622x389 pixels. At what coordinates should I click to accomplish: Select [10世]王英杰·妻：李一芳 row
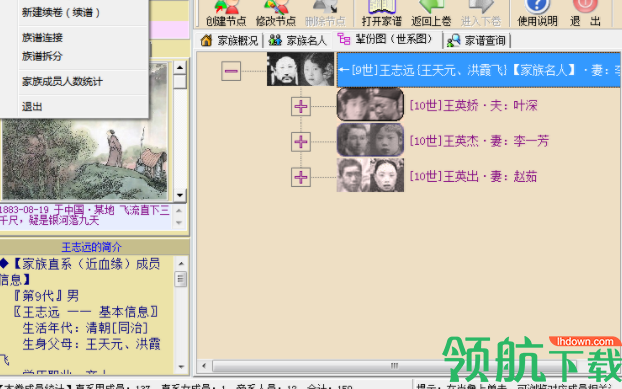[x=479, y=141]
